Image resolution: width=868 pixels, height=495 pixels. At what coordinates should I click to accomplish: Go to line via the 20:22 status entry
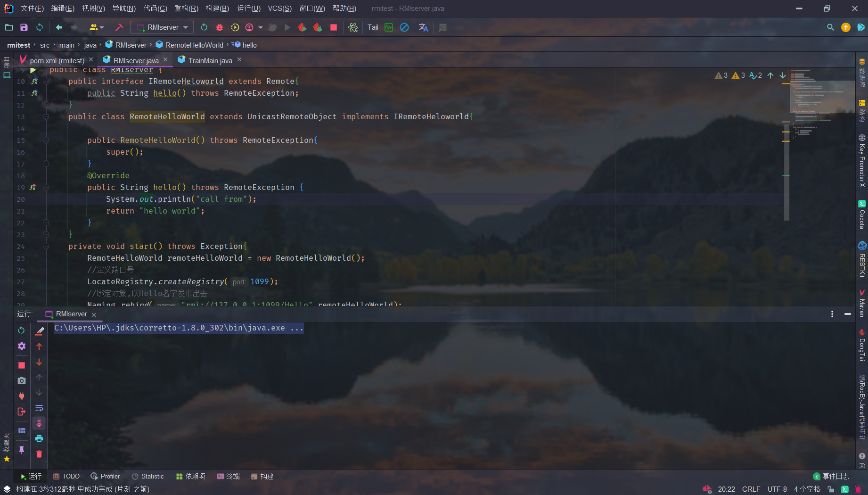726,489
